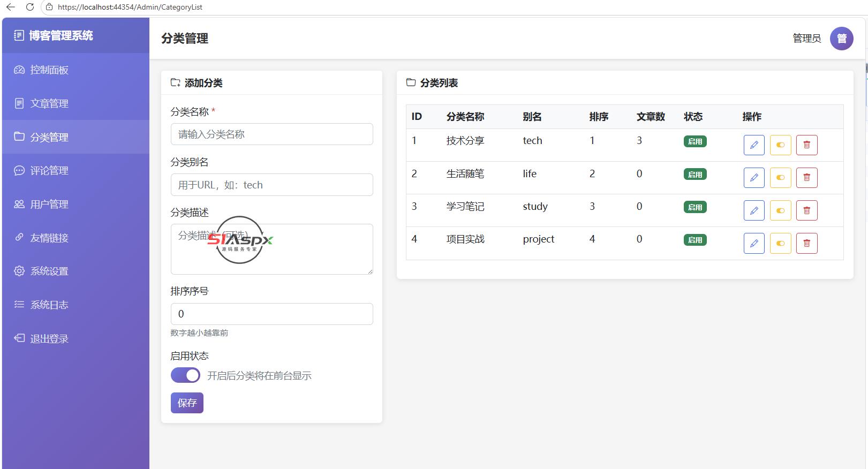Click the edit pencil icon for 学习笔记
Viewport: 868px width, 469px height.
[754, 210]
